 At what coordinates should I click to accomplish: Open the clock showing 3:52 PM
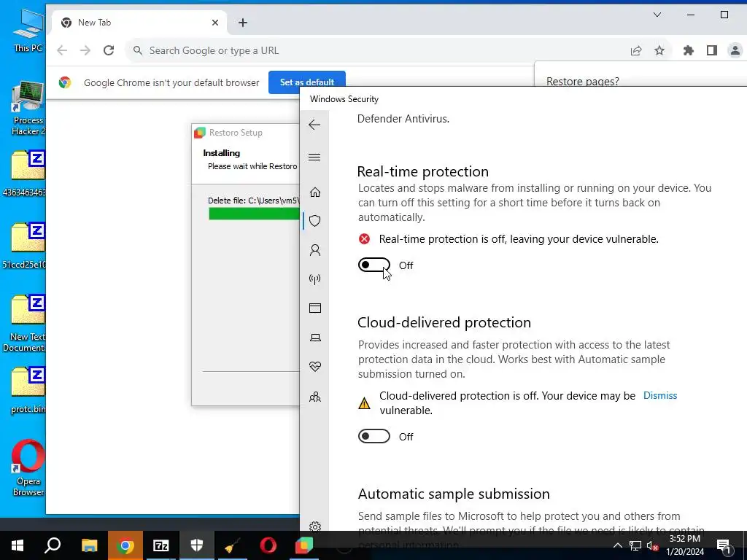click(x=684, y=545)
